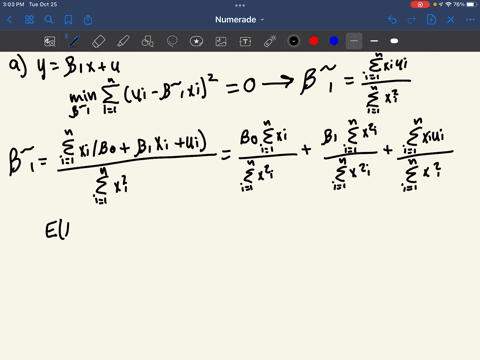Open the share/export menu

click(x=88, y=20)
